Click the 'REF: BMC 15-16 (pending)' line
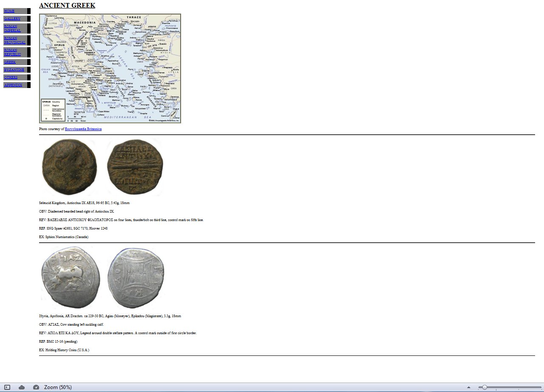544x392 pixels. click(x=58, y=341)
